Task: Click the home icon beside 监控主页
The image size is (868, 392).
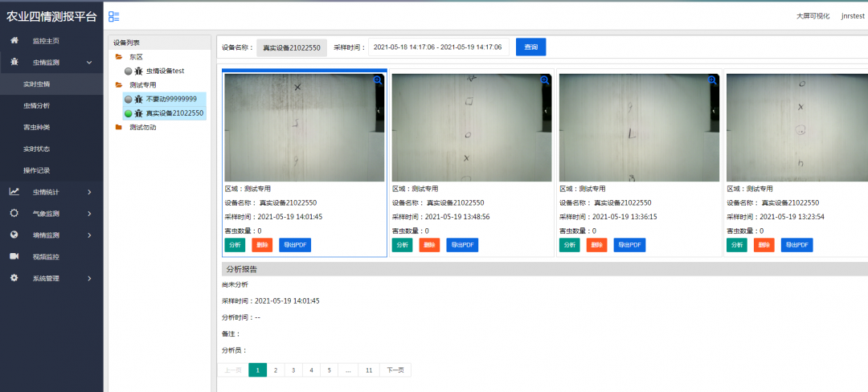Action: pos(14,40)
